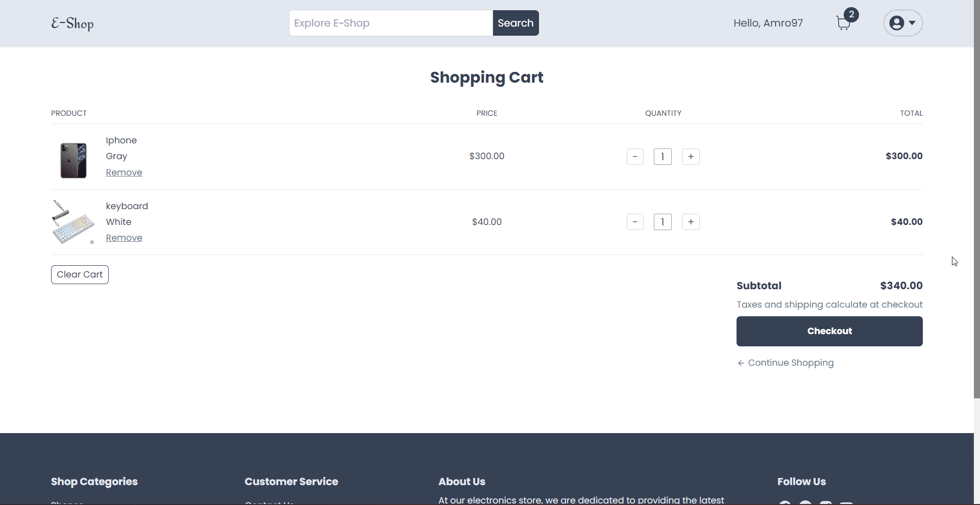Focus the Explore E-Shop search field
This screenshot has height=505, width=980.
[x=390, y=23]
